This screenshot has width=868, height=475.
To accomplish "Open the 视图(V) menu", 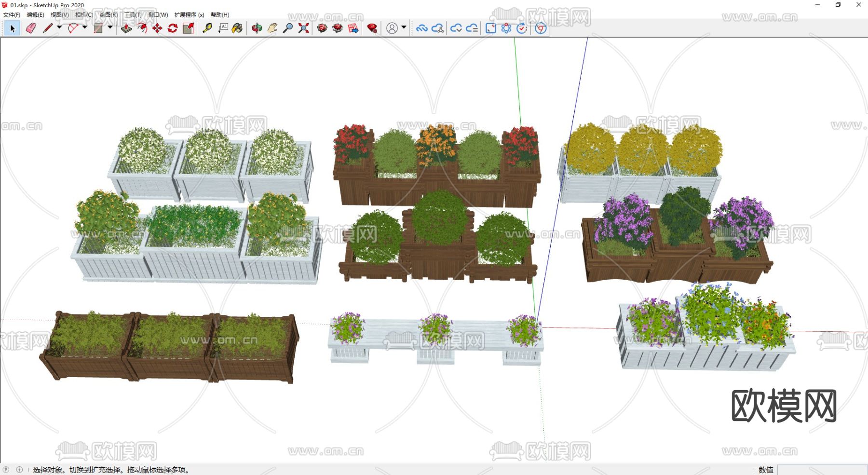I will [60, 15].
